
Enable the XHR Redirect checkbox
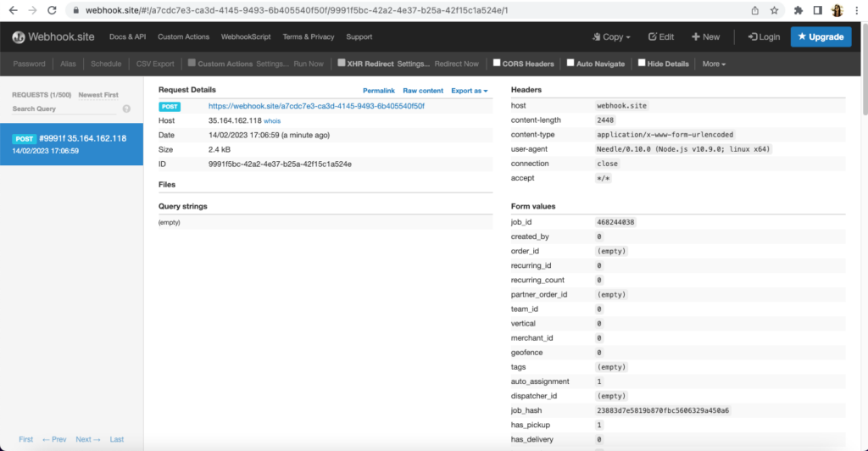(x=341, y=63)
